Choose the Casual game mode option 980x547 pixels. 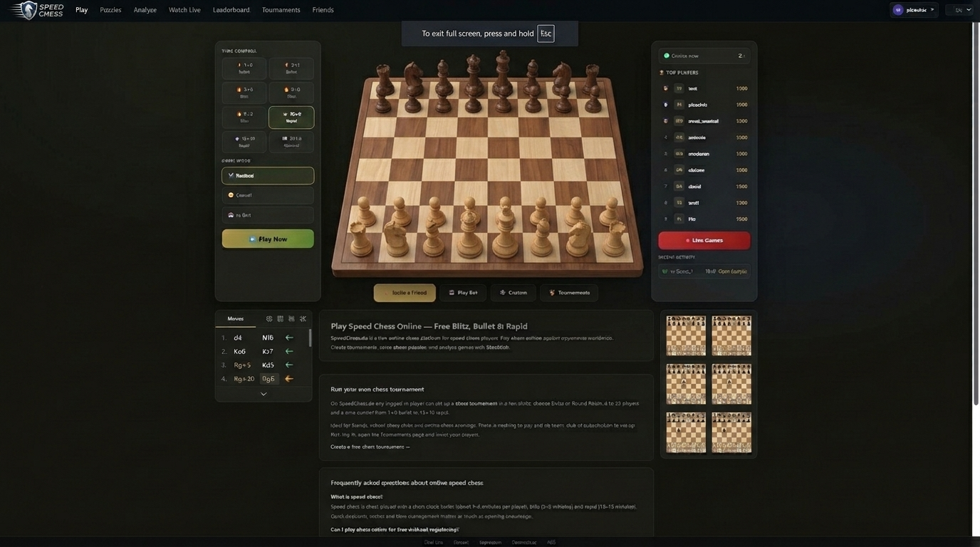point(268,195)
